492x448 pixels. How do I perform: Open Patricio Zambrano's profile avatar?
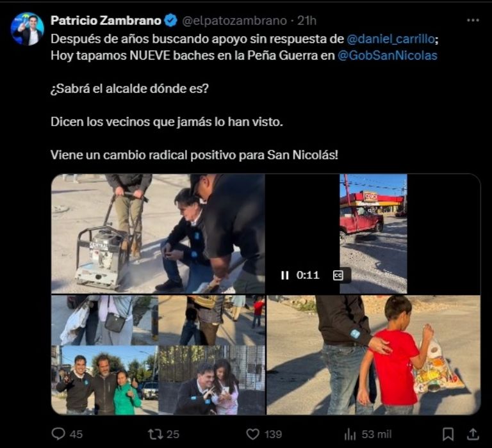tap(27, 29)
